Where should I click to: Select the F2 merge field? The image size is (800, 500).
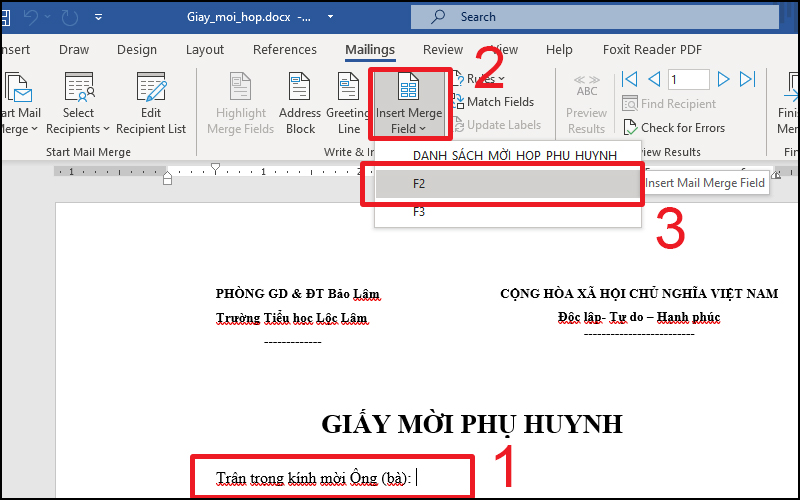(508, 184)
